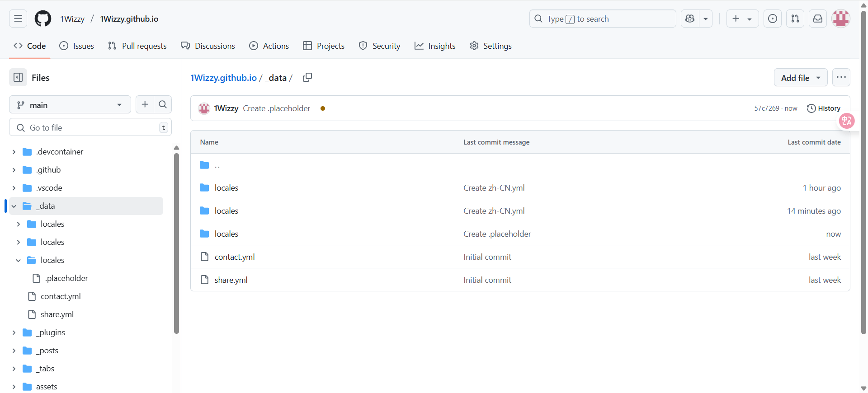Expand the _plugins folder chevron
868x393 pixels.
coord(14,332)
